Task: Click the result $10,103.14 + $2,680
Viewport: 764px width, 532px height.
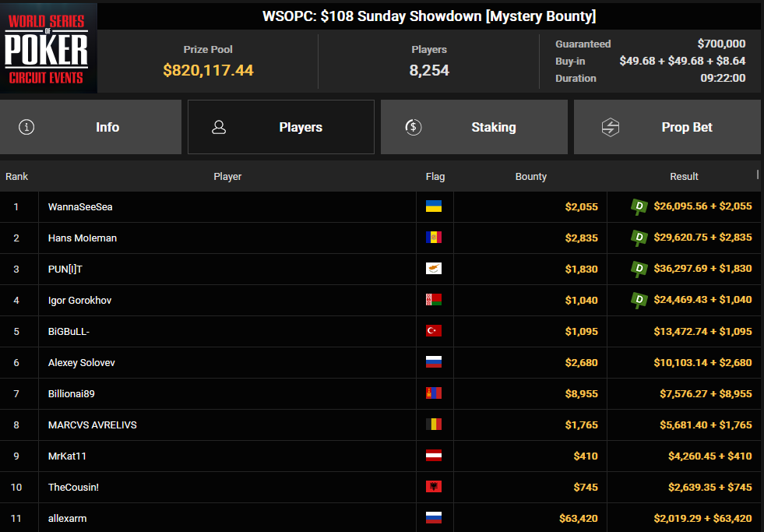Action: [702, 362]
